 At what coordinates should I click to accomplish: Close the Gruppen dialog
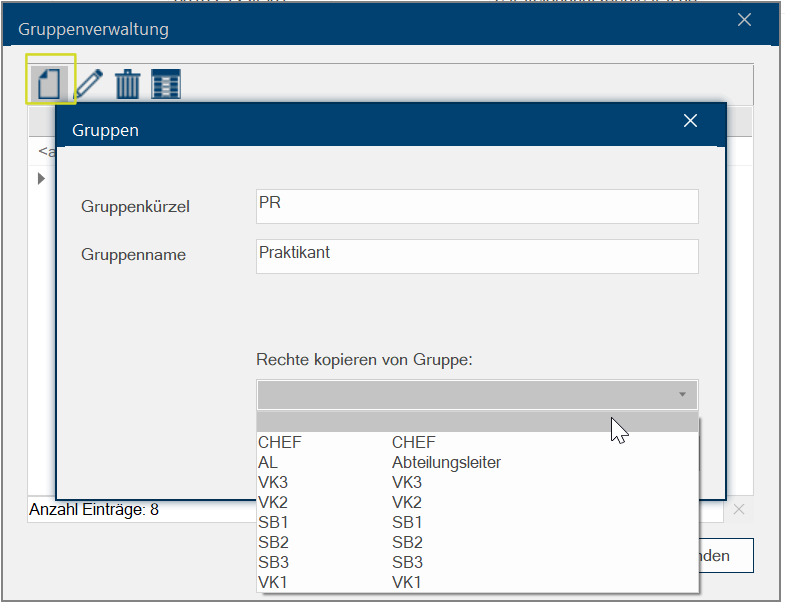689,121
